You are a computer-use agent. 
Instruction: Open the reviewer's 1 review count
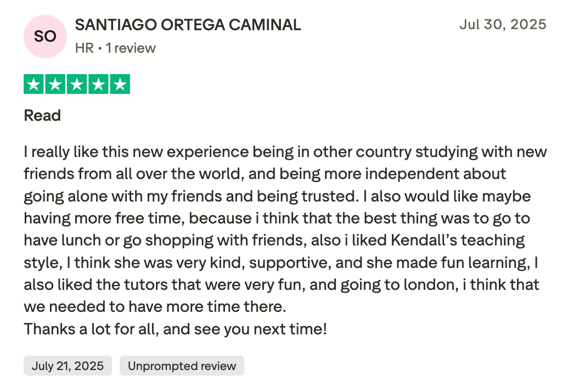[131, 48]
